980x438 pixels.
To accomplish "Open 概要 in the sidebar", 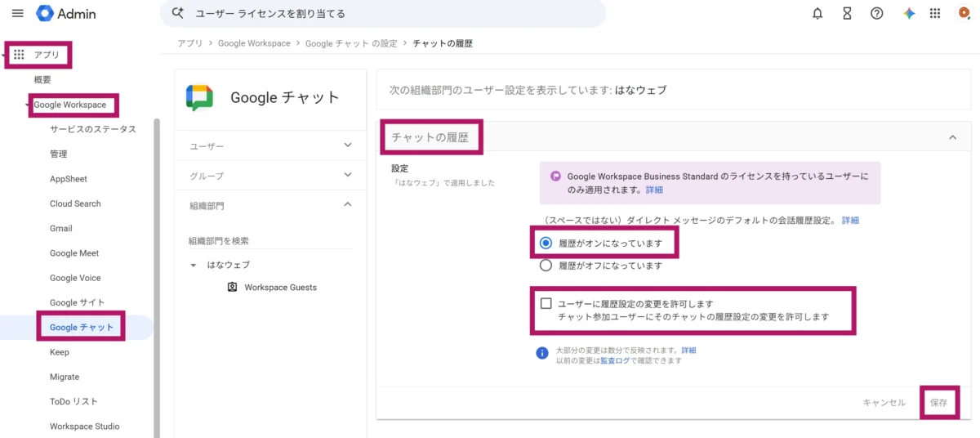I will tap(42, 80).
